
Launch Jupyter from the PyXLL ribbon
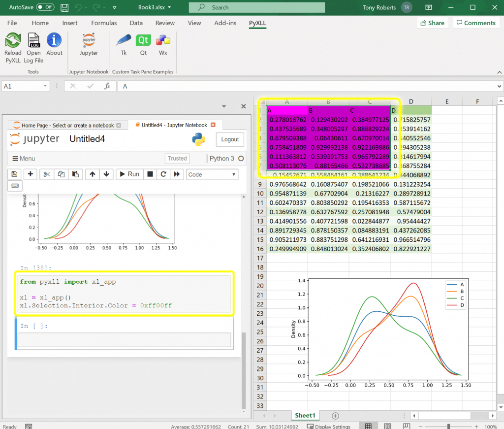89,45
